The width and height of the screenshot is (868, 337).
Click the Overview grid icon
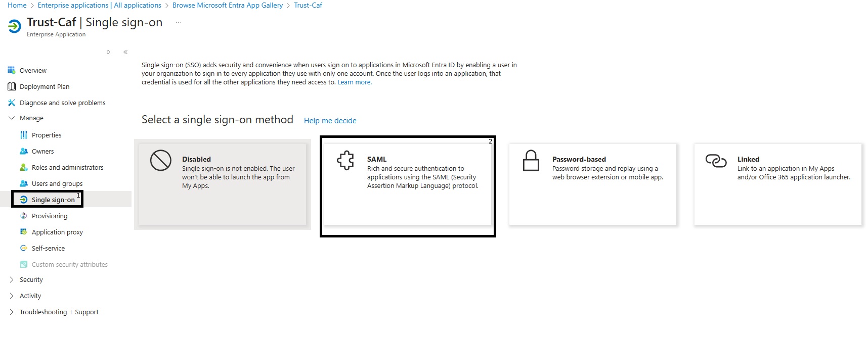12,70
